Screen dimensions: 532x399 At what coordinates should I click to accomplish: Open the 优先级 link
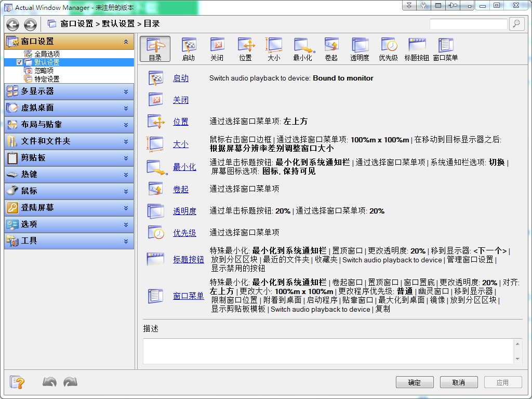184,233
